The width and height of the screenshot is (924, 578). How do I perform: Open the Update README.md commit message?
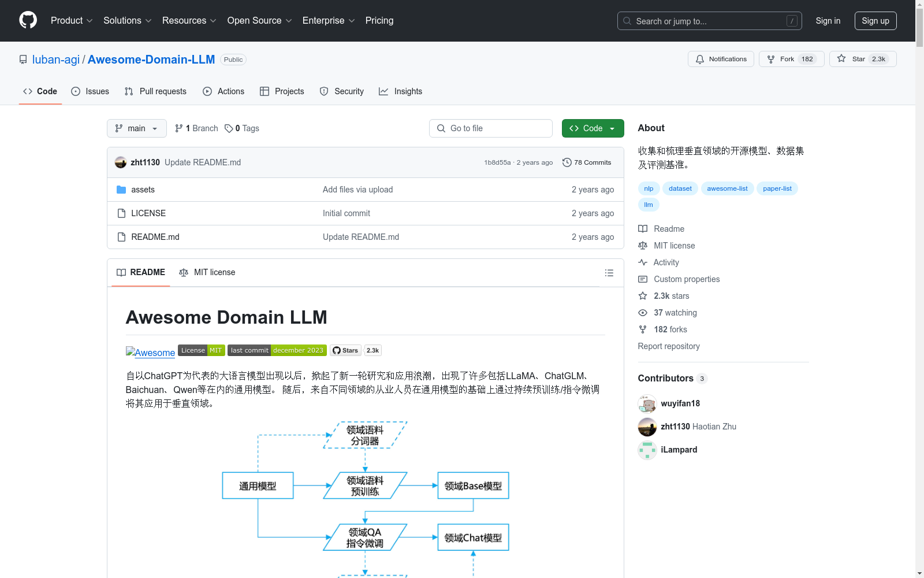pyautogui.click(x=203, y=162)
